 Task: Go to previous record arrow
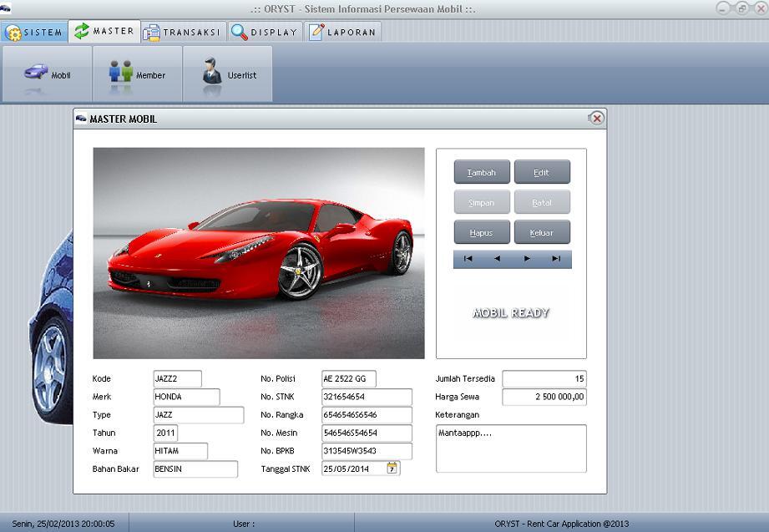point(498,259)
